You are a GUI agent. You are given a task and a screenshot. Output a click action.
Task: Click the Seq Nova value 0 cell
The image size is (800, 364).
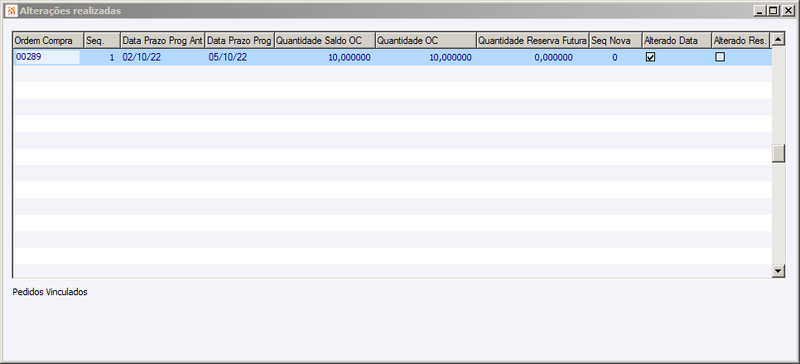pos(616,57)
